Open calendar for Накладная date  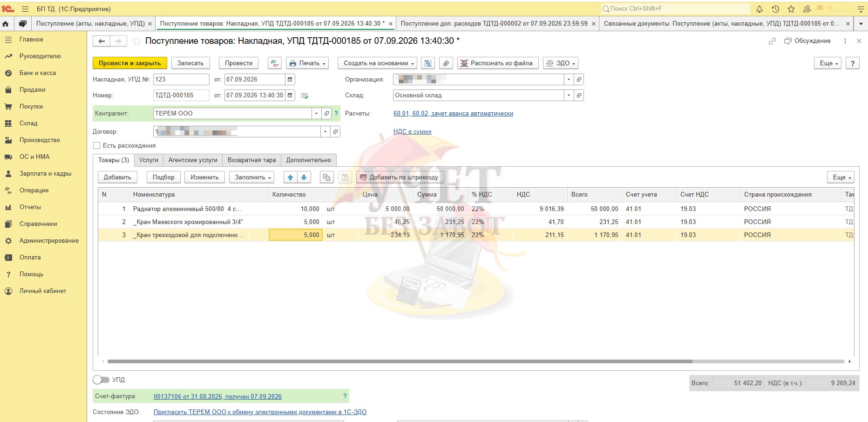[290, 80]
